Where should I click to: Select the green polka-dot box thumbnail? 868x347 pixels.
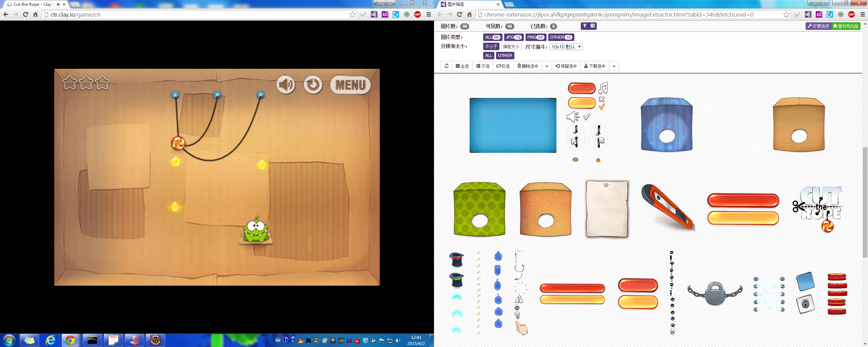coord(479,209)
